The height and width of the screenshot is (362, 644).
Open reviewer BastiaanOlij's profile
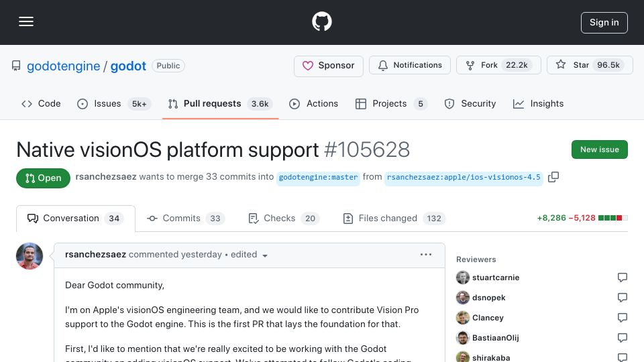pos(495,338)
